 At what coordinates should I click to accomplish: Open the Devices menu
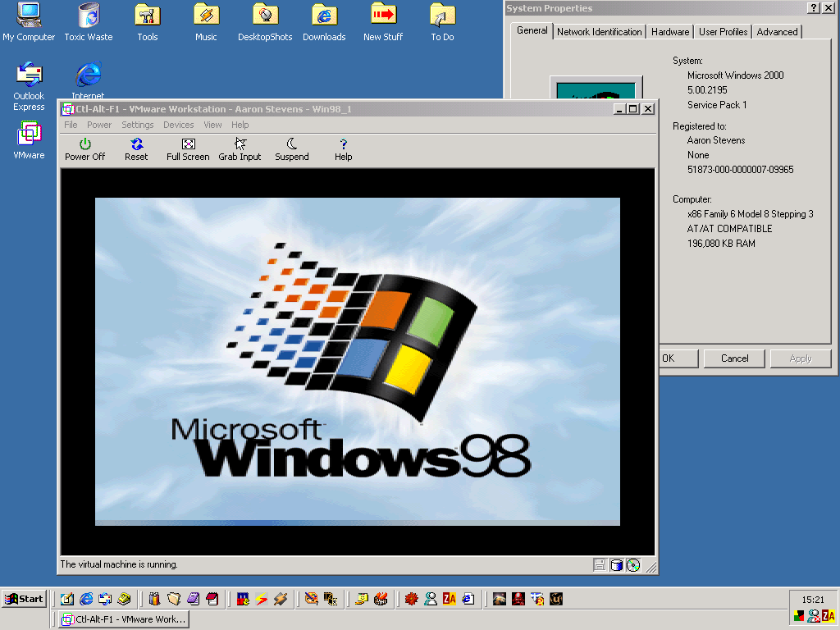[x=178, y=125]
